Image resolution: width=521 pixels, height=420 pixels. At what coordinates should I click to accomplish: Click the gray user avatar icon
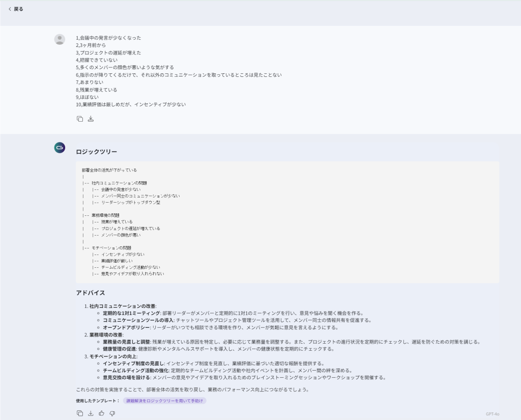pyautogui.click(x=60, y=39)
